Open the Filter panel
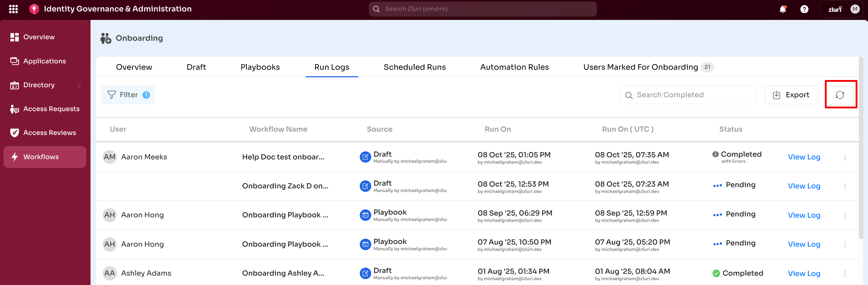 (128, 95)
